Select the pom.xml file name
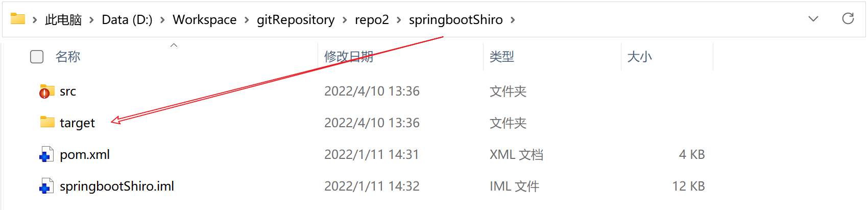The width and height of the screenshot is (868, 210). pyautogui.click(x=85, y=154)
